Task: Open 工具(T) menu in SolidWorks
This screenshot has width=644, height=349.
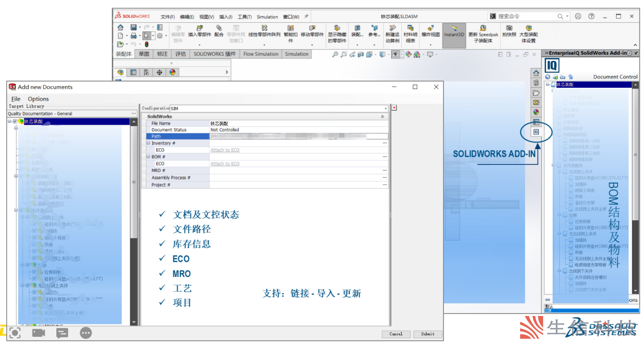Action: 245,17
